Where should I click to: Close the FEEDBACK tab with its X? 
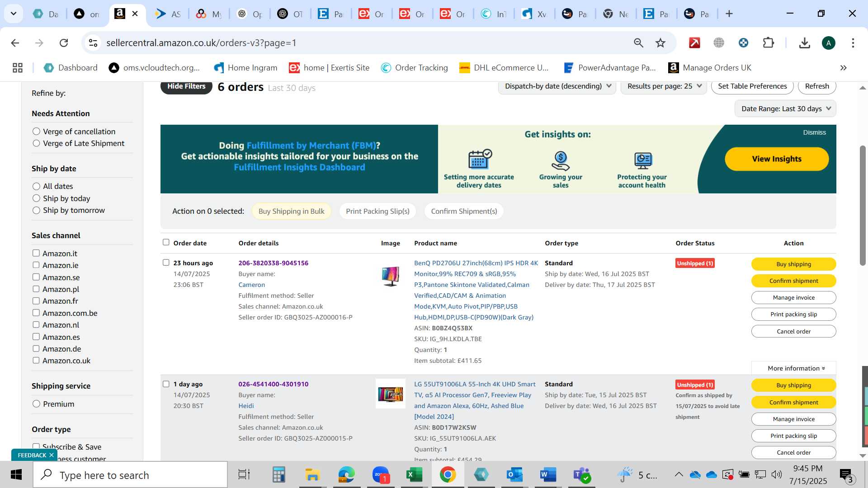[x=52, y=455]
